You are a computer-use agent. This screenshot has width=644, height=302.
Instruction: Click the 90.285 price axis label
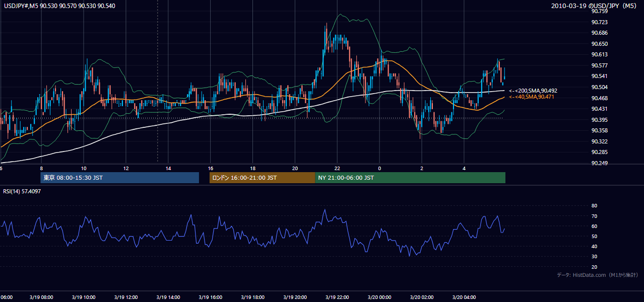tap(599, 152)
